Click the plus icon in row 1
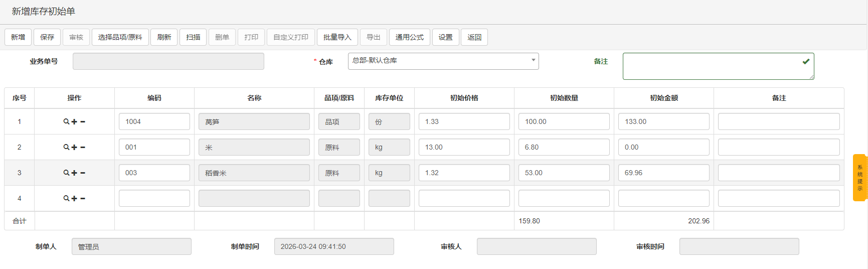The width and height of the screenshot is (868, 269). coord(74,121)
